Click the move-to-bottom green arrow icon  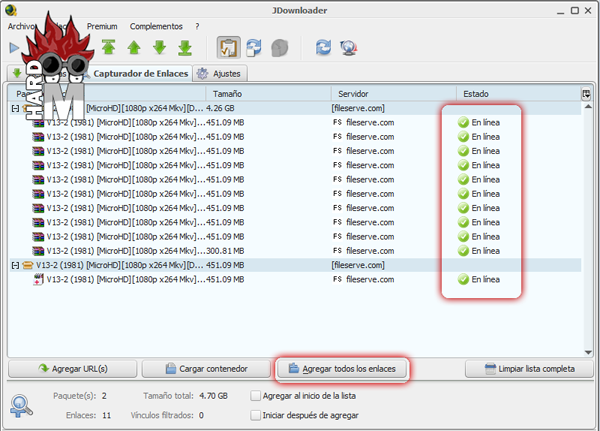tap(185, 48)
